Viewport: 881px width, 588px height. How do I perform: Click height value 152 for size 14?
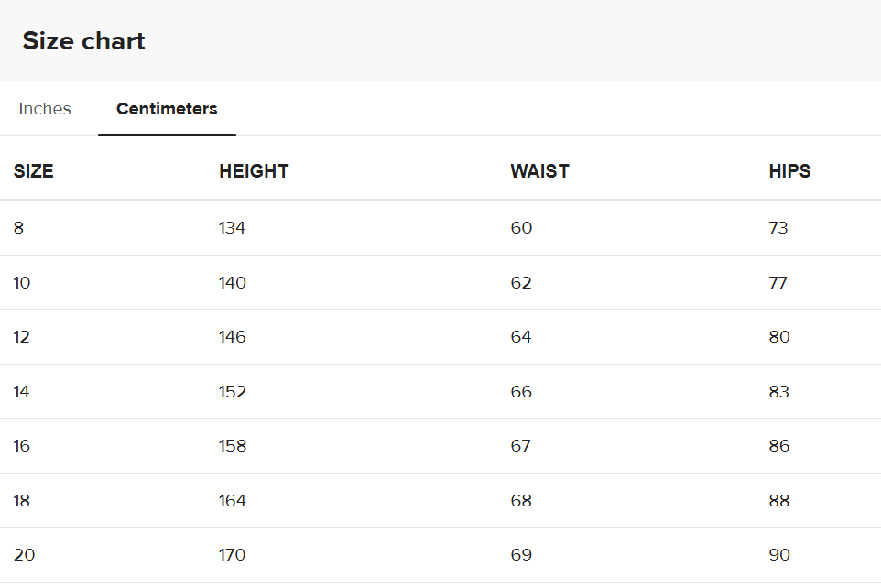tap(233, 392)
